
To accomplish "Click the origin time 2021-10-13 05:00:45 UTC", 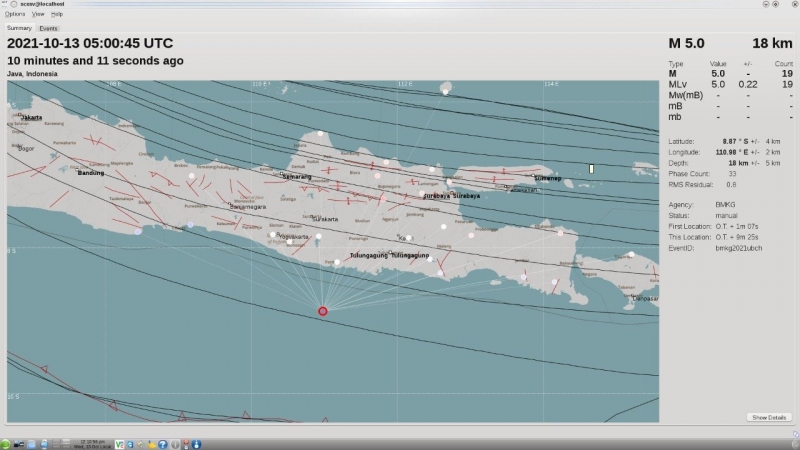I will coord(90,43).
